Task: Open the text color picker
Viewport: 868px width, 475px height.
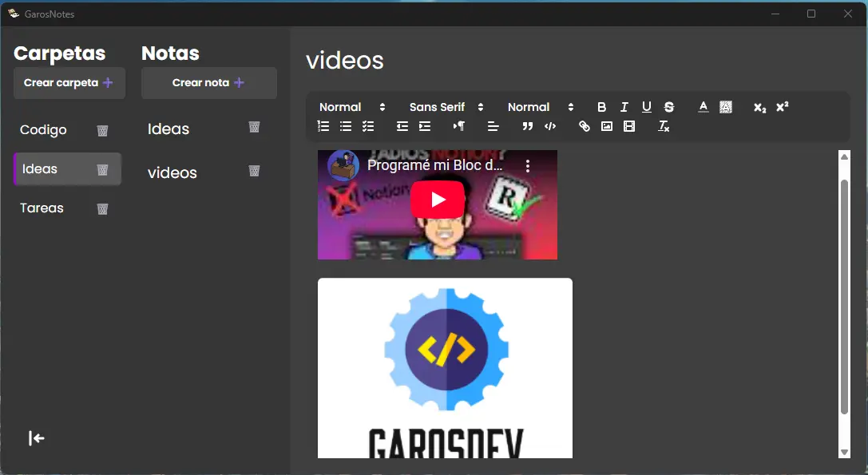Action: tap(703, 107)
